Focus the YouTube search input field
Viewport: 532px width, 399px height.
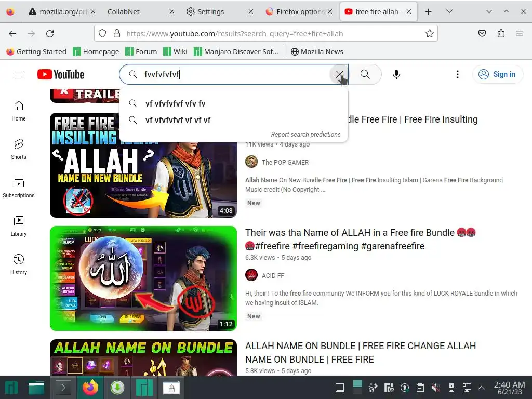[234, 74]
